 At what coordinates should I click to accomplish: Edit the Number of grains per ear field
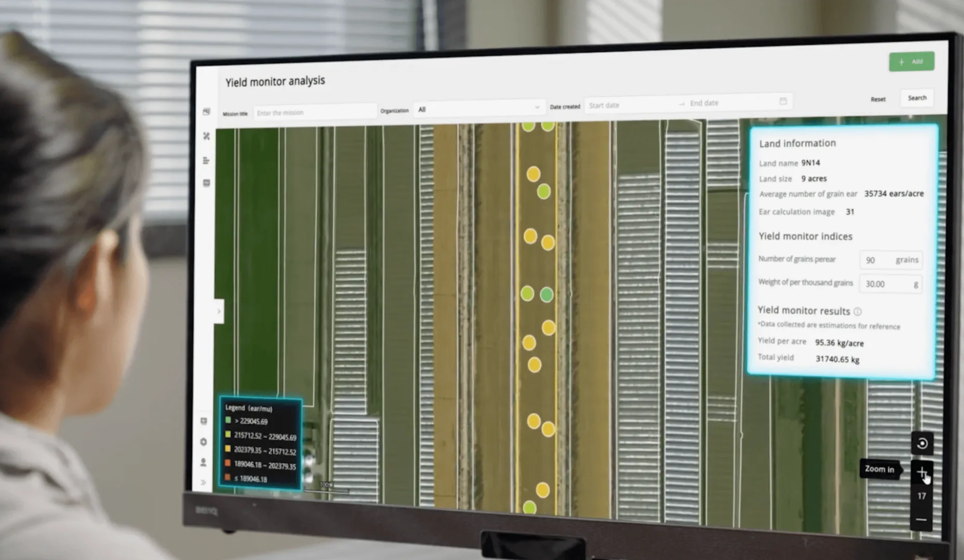(891, 260)
